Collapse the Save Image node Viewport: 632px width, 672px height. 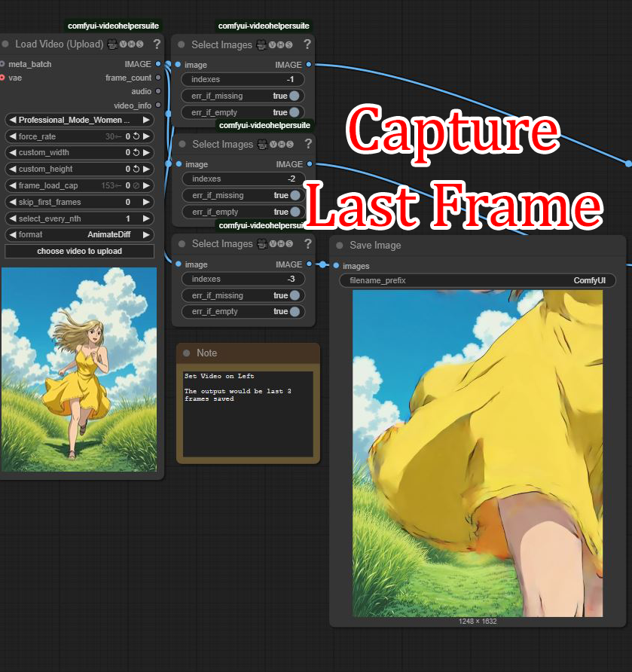[x=340, y=245]
